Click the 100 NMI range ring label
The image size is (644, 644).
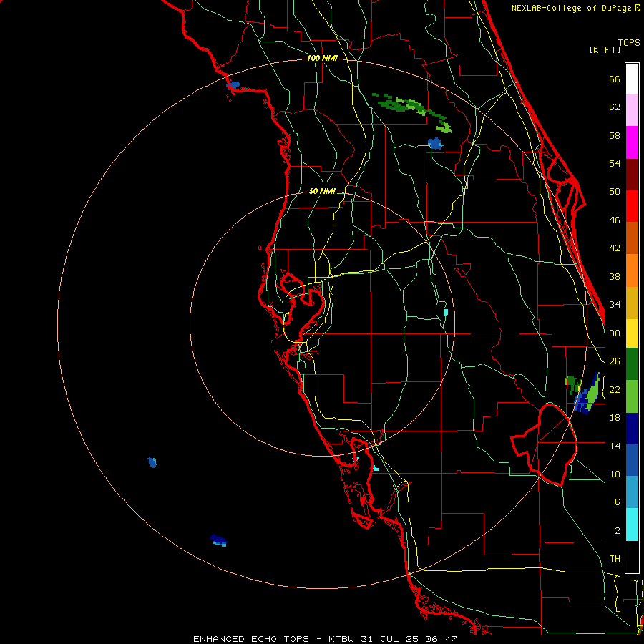[322, 58]
